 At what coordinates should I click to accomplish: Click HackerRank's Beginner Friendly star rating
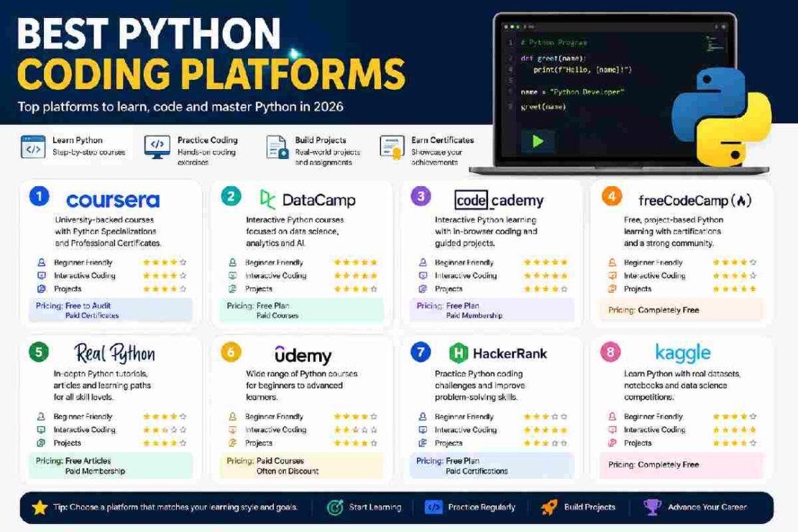pos(546,416)
